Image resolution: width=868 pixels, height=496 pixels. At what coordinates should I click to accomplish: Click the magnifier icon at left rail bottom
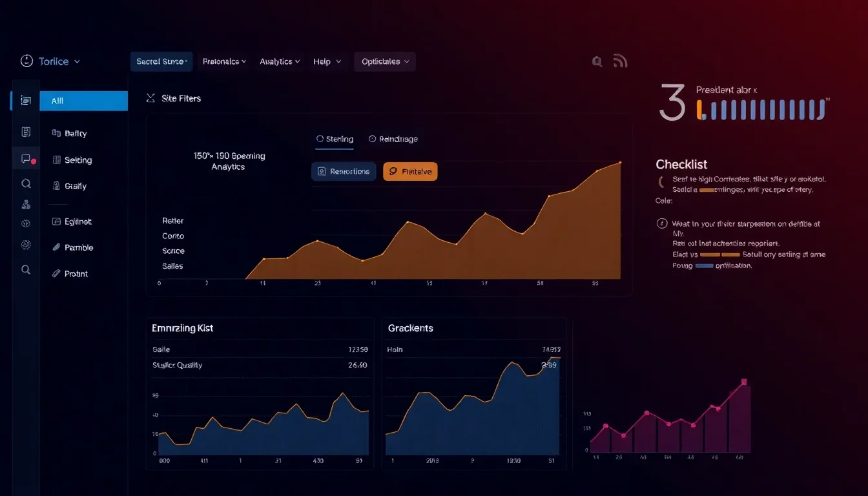coord(26,270)
